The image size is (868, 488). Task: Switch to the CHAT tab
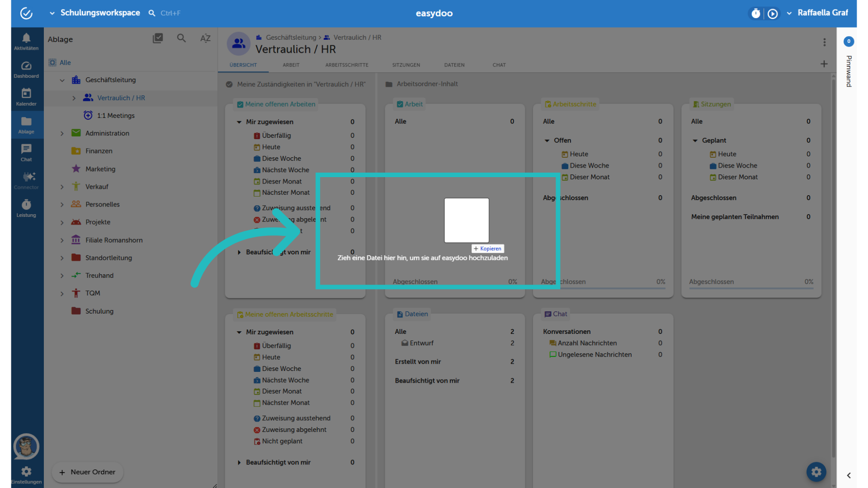click(499, 65)
